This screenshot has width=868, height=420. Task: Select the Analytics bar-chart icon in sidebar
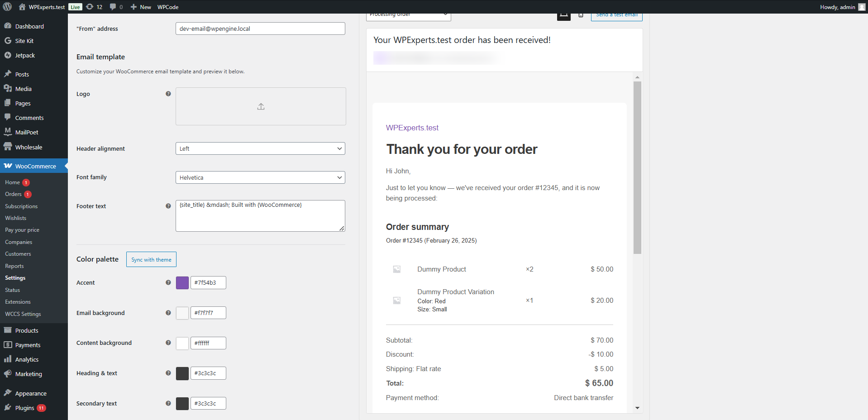(8, 359)
